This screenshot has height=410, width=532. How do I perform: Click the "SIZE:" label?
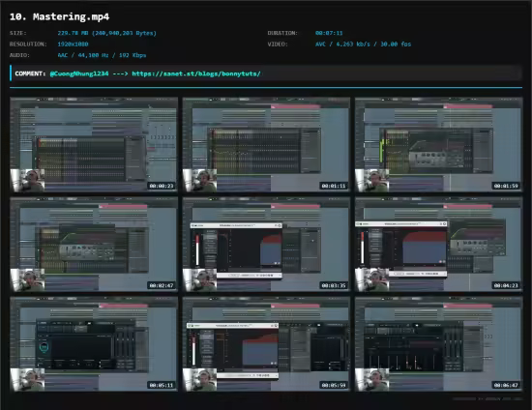tap(18, 33)
